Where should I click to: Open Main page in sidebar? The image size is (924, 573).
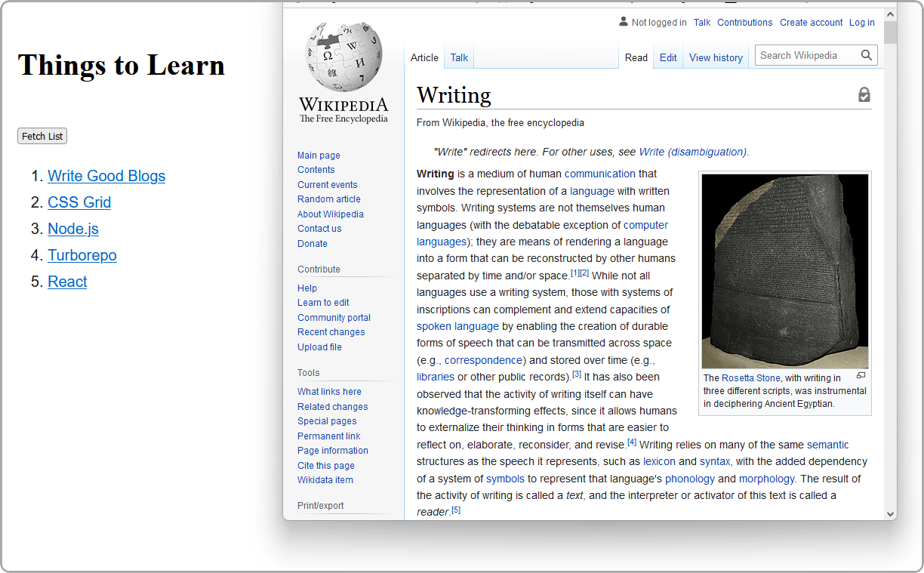point(319,156)
